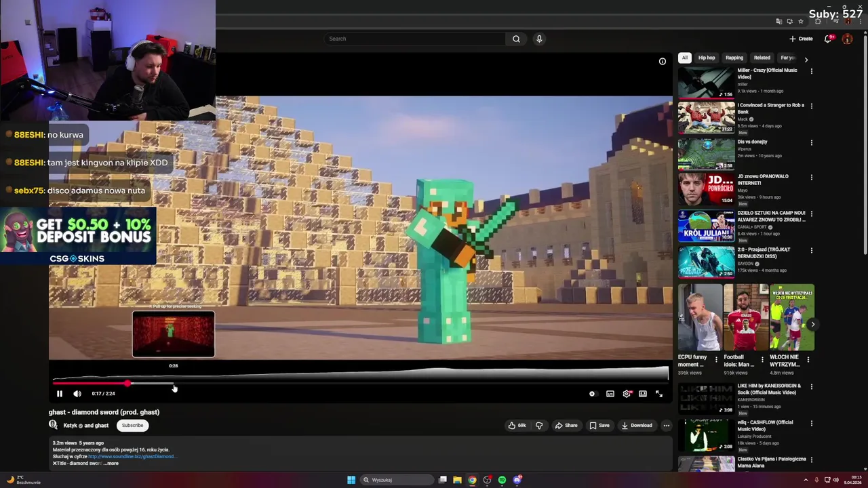Show more filter chips with the right arrow
The height and width of the screenshot is (488, 868).
pyautogui.click(x=806, y=59)
